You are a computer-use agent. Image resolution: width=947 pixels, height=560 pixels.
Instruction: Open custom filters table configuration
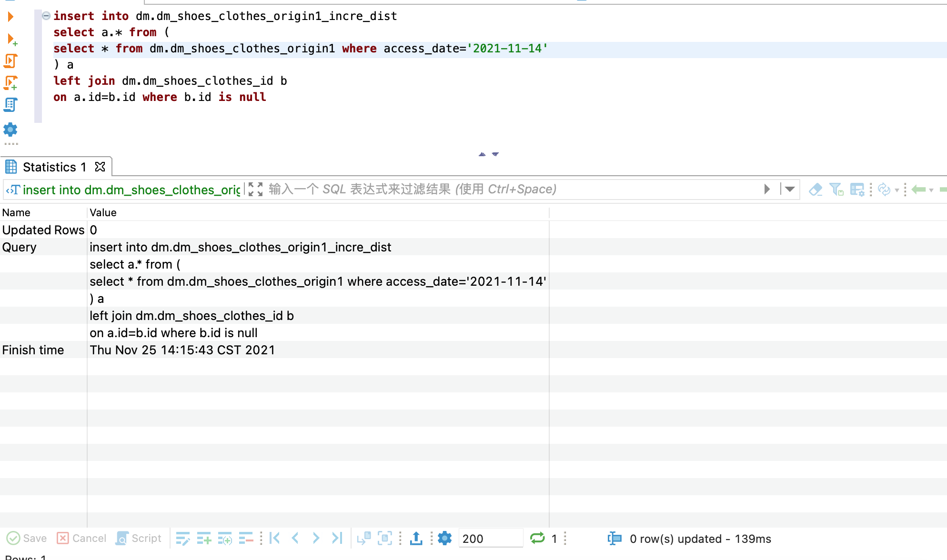coord(857,190)
